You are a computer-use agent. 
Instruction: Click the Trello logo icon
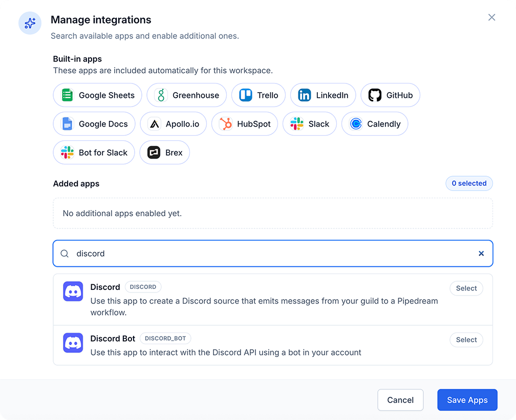click(x=246, y=95)
